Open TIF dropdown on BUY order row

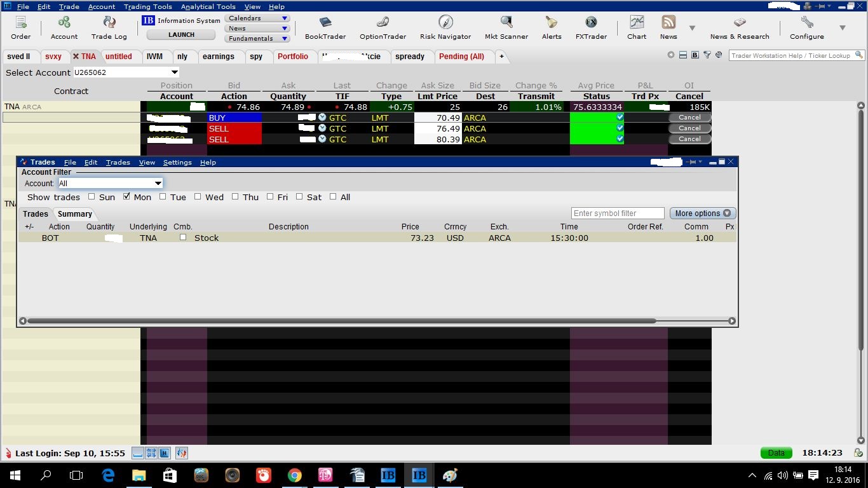(322, 118)
